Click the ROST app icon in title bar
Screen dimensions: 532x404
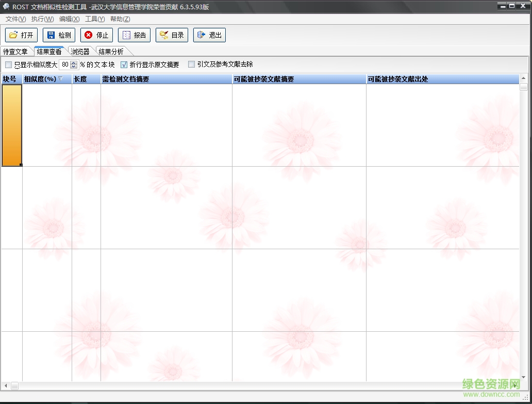coord(6,7)
